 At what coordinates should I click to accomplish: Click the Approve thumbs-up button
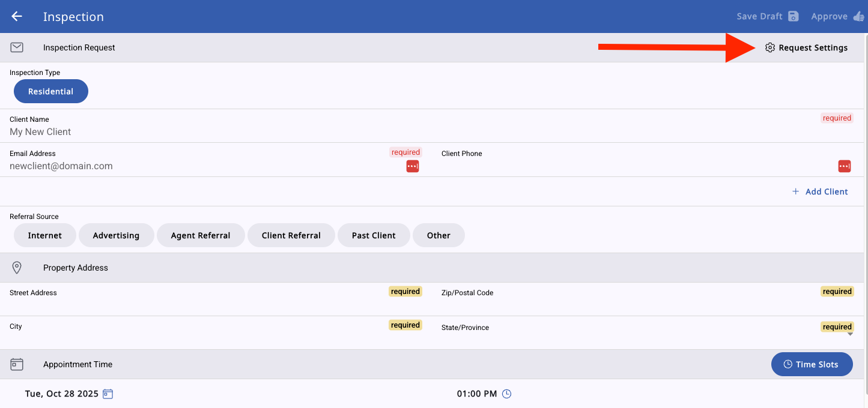837,16
